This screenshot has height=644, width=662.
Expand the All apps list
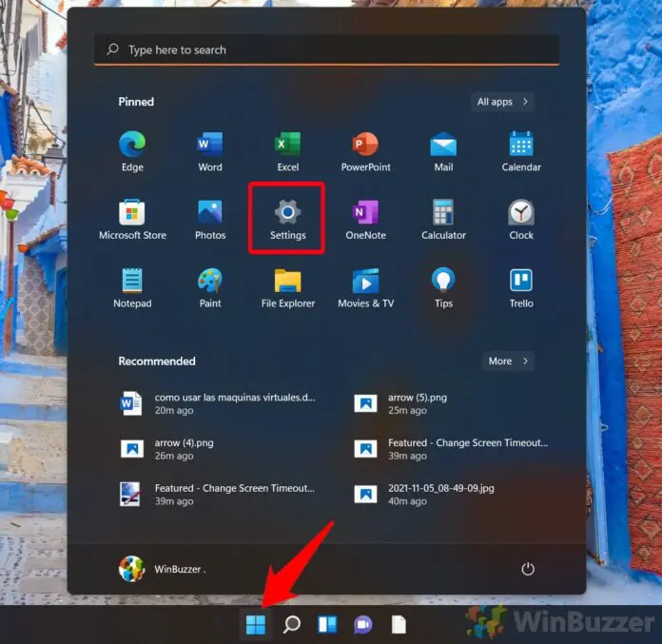[x=502, y=102]
